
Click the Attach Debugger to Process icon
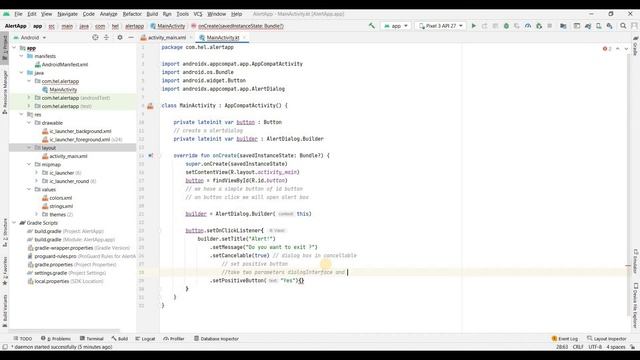tap(539, 26)
